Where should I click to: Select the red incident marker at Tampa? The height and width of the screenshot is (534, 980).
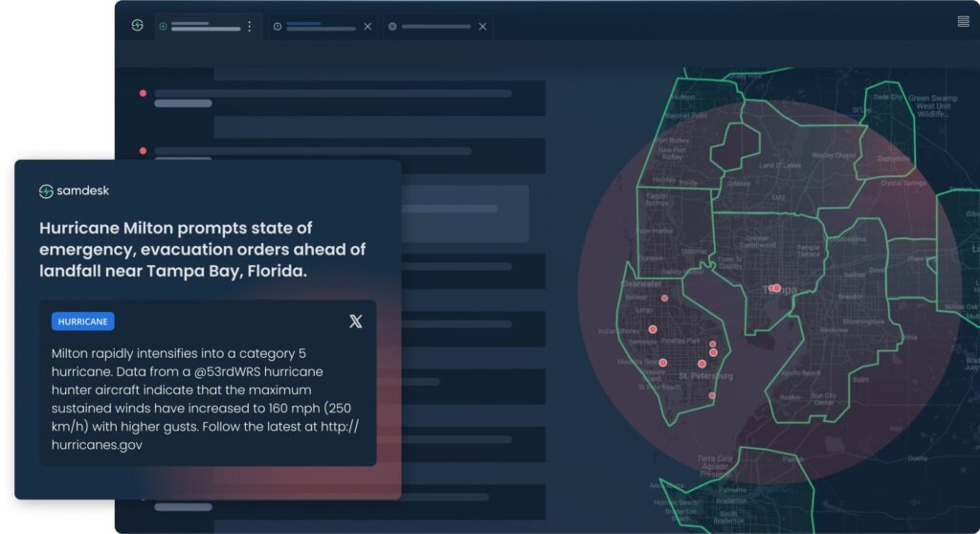point(774,287)
